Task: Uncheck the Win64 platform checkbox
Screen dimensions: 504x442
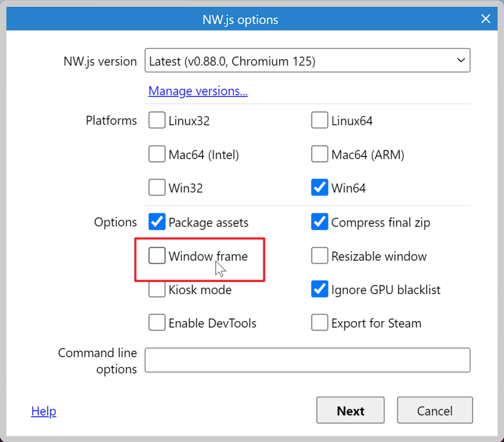Action: [319, 187]
